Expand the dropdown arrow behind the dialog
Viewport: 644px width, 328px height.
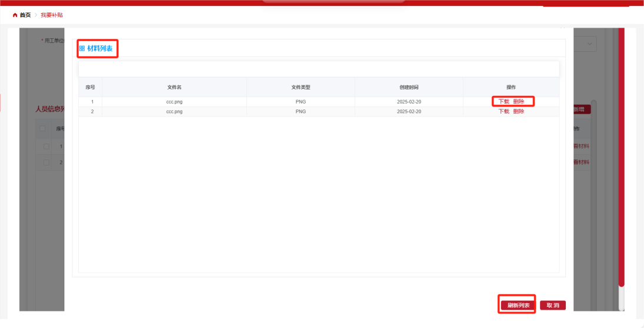point(590,44)
